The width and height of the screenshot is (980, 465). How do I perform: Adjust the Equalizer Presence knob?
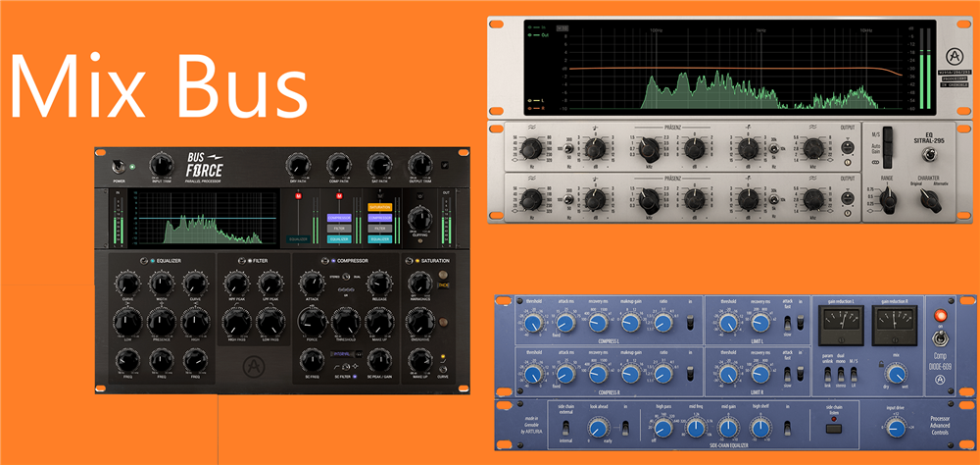click(x=162, y=322)
